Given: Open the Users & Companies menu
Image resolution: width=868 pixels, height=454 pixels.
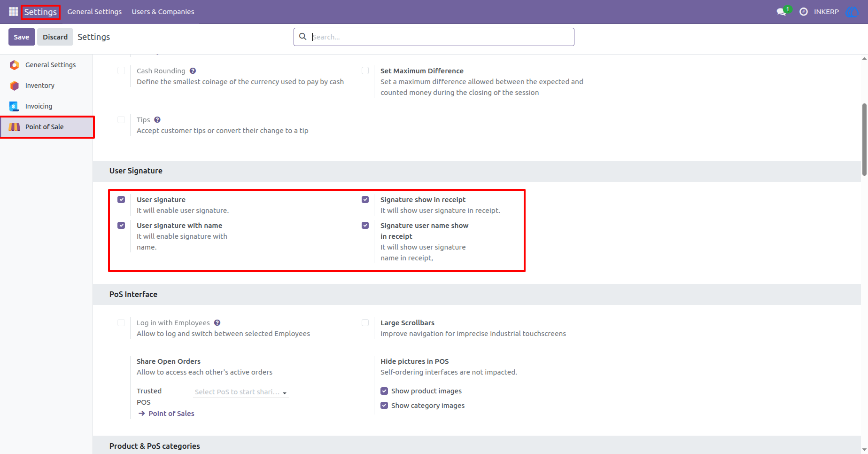Looking at the screenshot, I should click(163, 12).
